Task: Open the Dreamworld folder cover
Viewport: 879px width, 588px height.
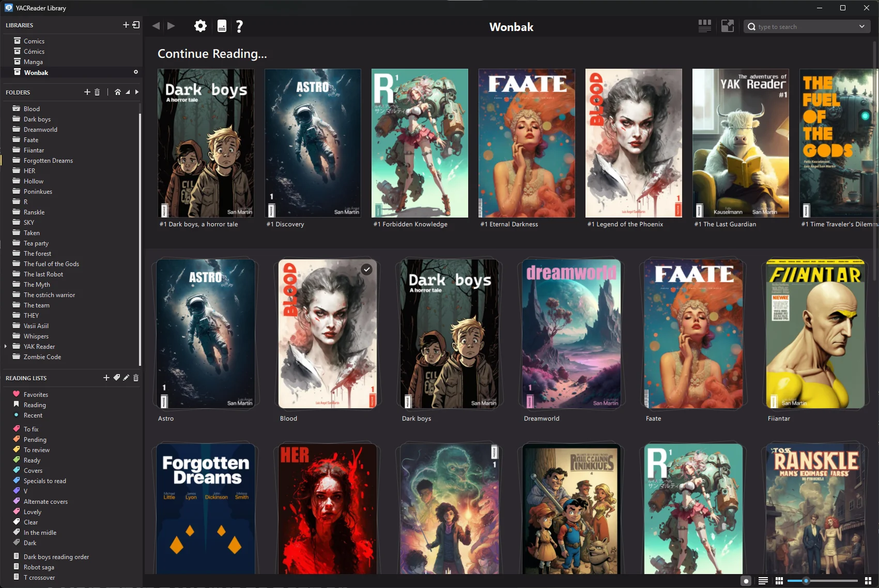Action: [571, 334]
